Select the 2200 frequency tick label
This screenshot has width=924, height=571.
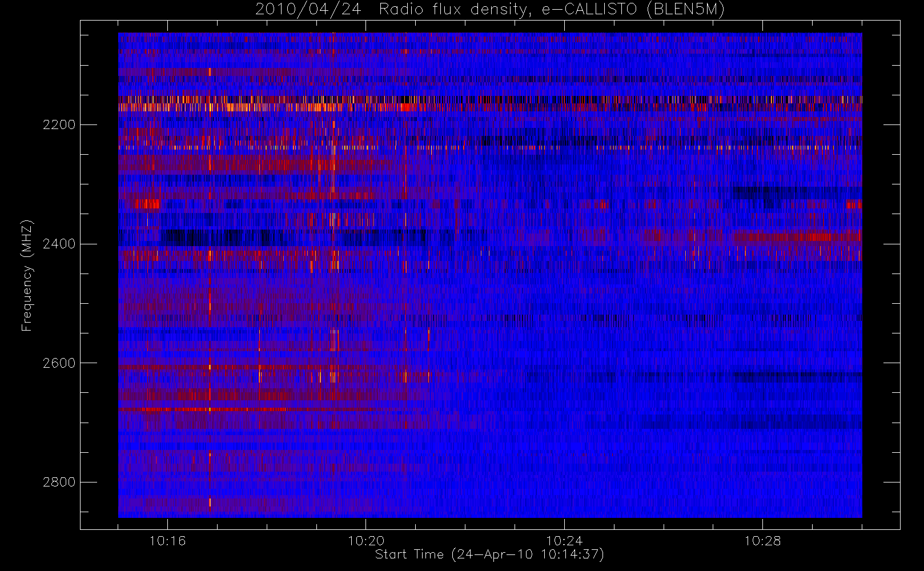coord(59,124)
